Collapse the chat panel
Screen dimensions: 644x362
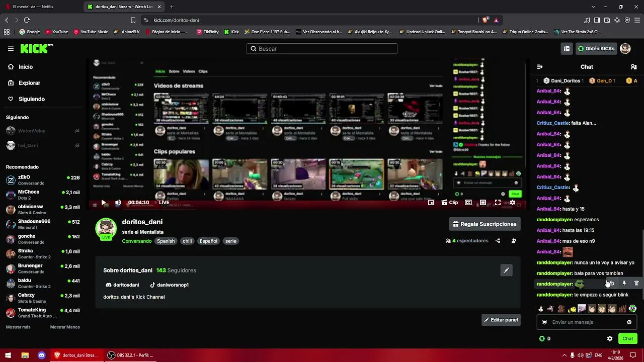(540, 67)
